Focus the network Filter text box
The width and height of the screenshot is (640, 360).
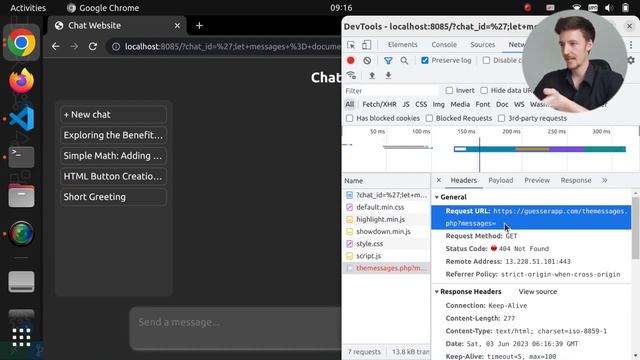coord(391,91)
